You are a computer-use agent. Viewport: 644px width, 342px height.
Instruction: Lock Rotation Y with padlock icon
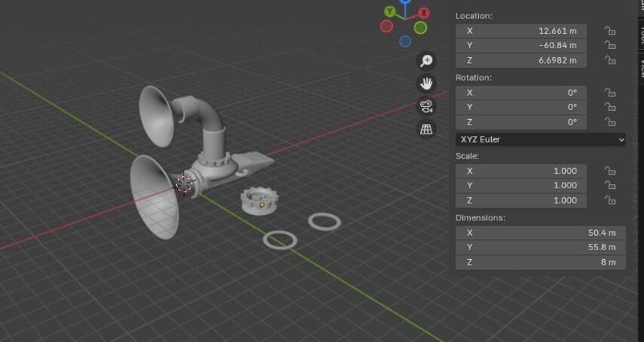coord(610,107)
